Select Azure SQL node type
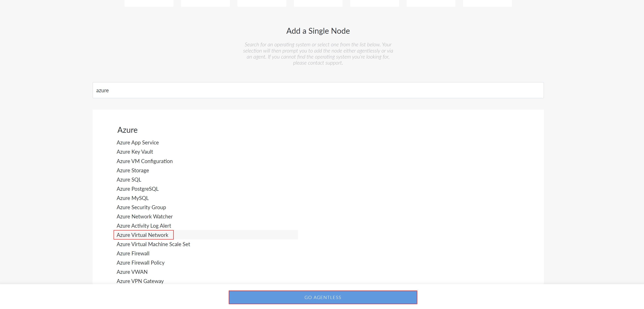The height and width of the screenshot is (309, 644). (x=129, y=180)
